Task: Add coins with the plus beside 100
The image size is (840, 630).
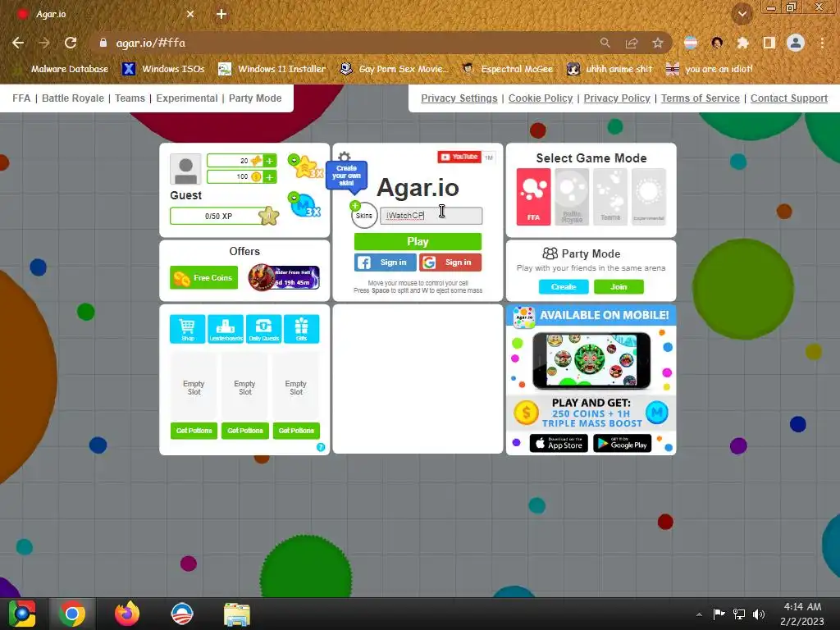Action: tap(269, 177)
